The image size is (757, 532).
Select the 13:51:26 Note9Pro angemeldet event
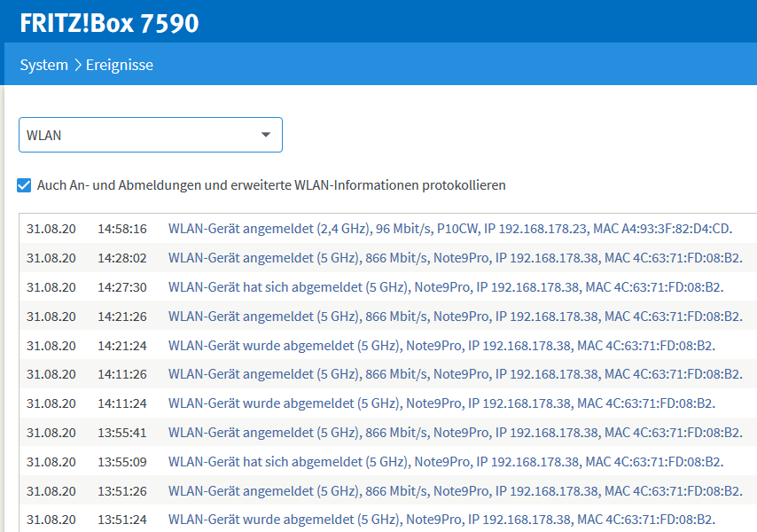pyautogui.click(x=456, y=491)
